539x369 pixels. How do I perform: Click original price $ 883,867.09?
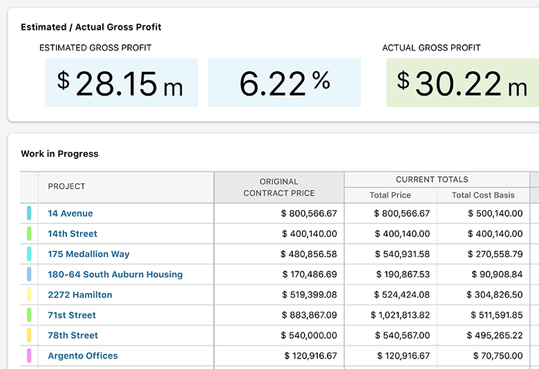(x=309, y=315)
